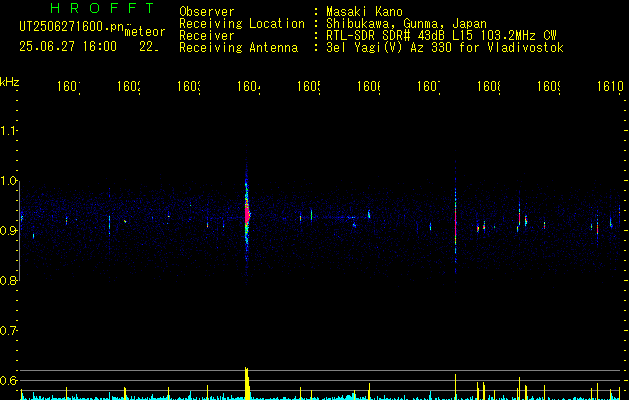Click the 1.0 frequency axis label
This screenshot has height=400, width=629.
[x=8, y=181]
